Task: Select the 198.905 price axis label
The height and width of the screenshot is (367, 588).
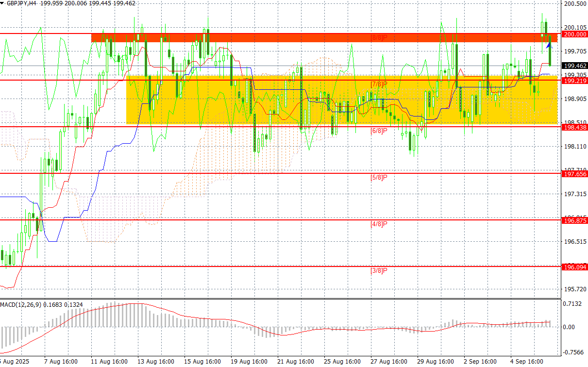Action: 575,99
